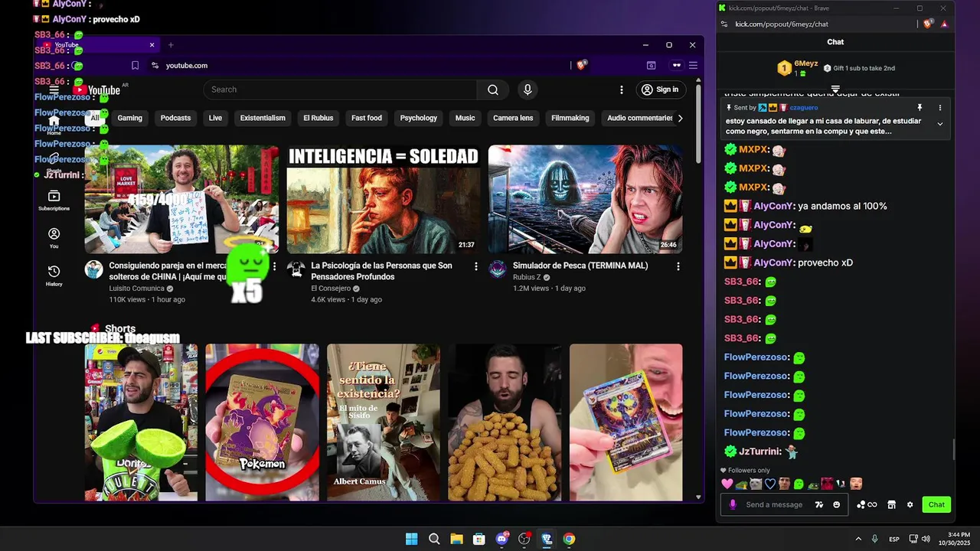The image size is (980, 551).
Task: Click the Sign in button on YouTube
Action: tap(661, 90)
